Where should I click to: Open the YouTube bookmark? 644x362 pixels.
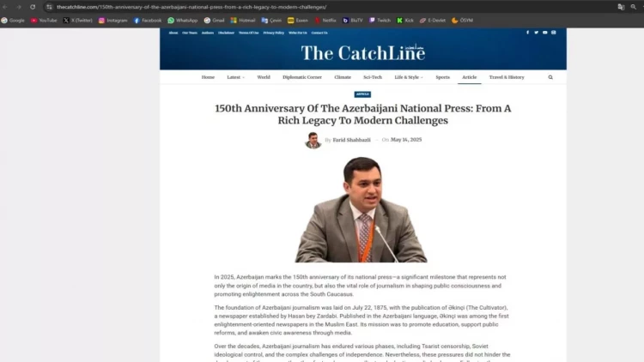[x=43, y=20]
